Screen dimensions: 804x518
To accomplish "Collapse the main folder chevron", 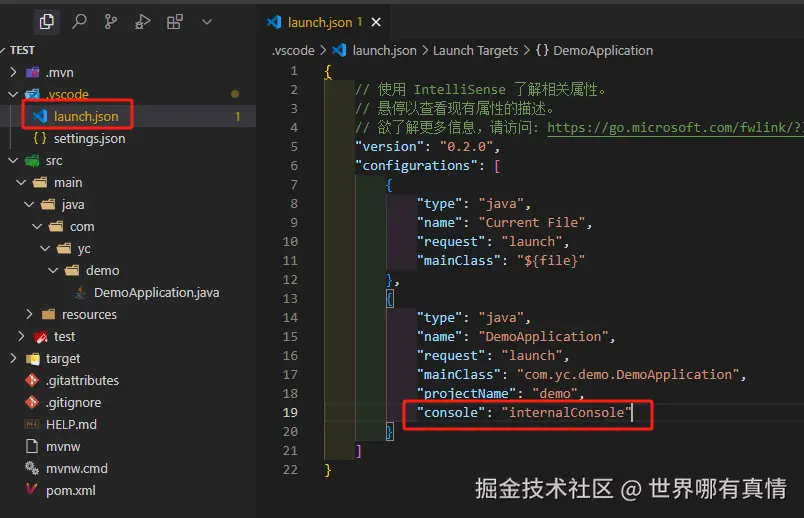I will 21,183.
